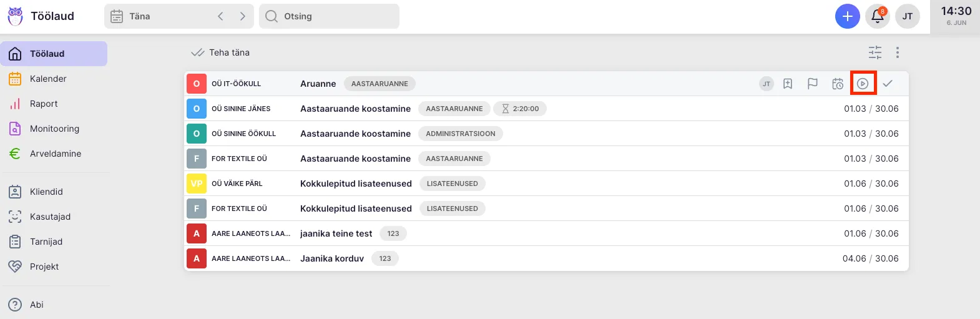Open the JT user profile menu
The width and height of the screenshot is (980, 319).
pyautogui.click(x=907, y=16)
